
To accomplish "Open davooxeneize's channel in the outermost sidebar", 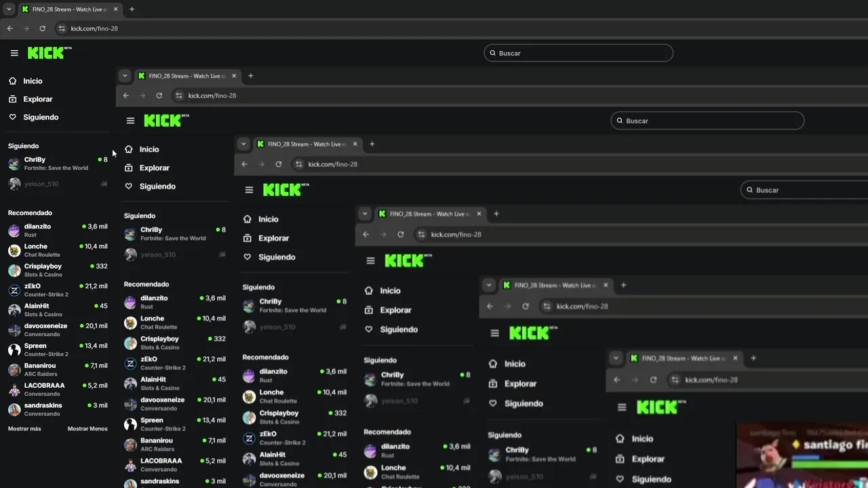I will 58,329.
